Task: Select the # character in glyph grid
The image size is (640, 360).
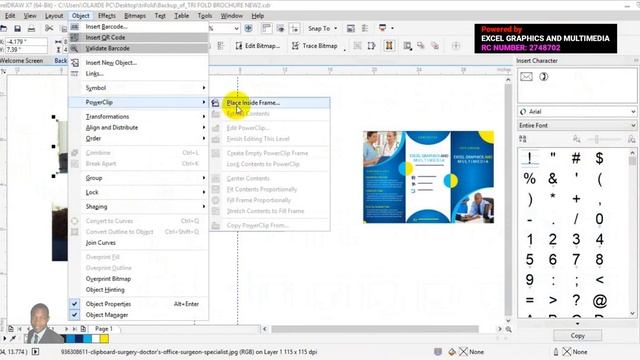Action: (576, 158)
